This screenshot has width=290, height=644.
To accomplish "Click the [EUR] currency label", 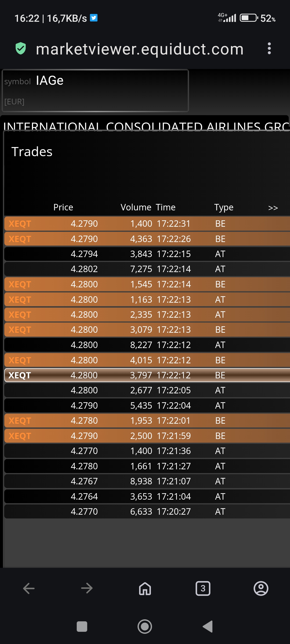I will [x=14, y=102].
